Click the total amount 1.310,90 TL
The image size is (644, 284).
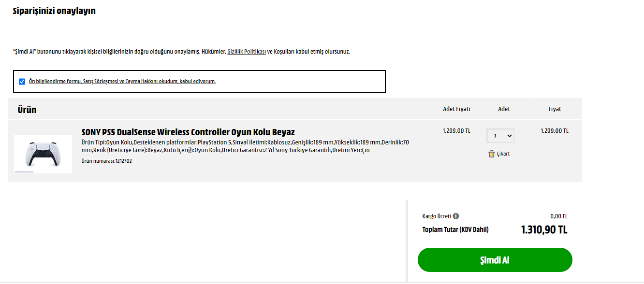[544, 230]
